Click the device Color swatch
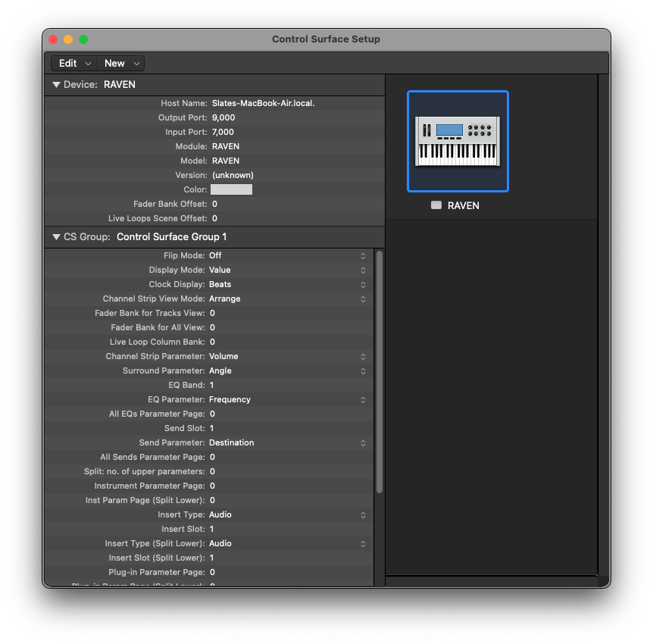Viewport: 653px width, 644px height. pos(231,189)
